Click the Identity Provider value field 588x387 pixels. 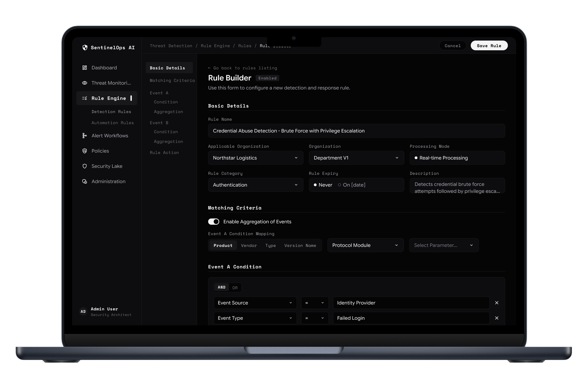pos(411,303)
